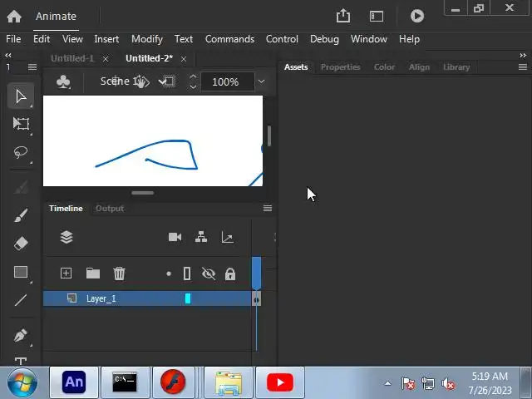This screenshot has height=399, width=532.
Task: Toggle show all layers as outlines
Action: point(187,273)
